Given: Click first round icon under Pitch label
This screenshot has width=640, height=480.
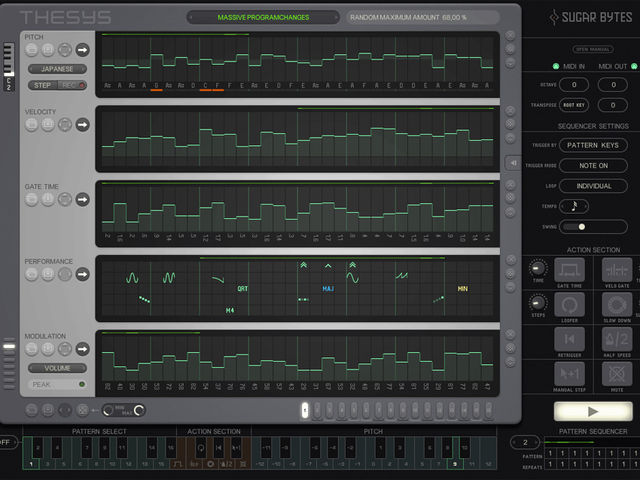Looking at the screenshot, I should click(x=31, y=50).
